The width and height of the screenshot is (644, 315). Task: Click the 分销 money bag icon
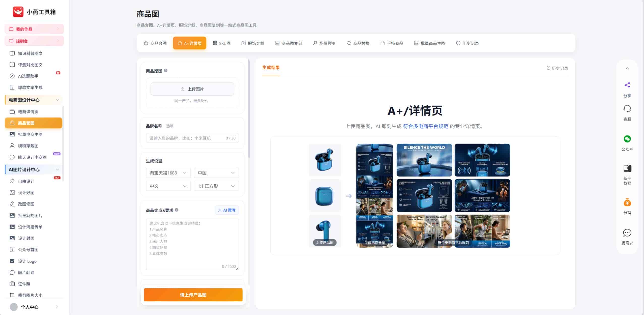point(627,202)
